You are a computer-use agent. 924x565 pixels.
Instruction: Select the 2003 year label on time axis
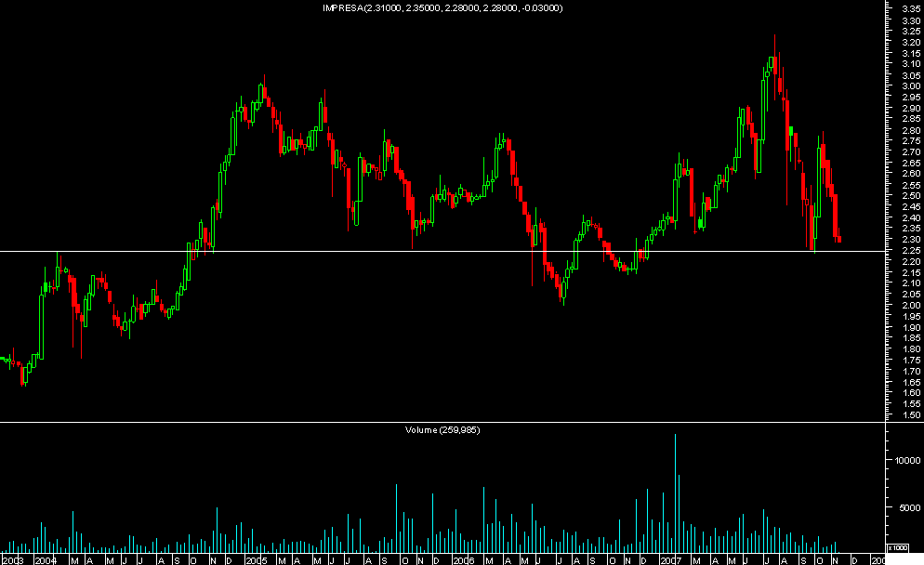click(x=12, y=560)
